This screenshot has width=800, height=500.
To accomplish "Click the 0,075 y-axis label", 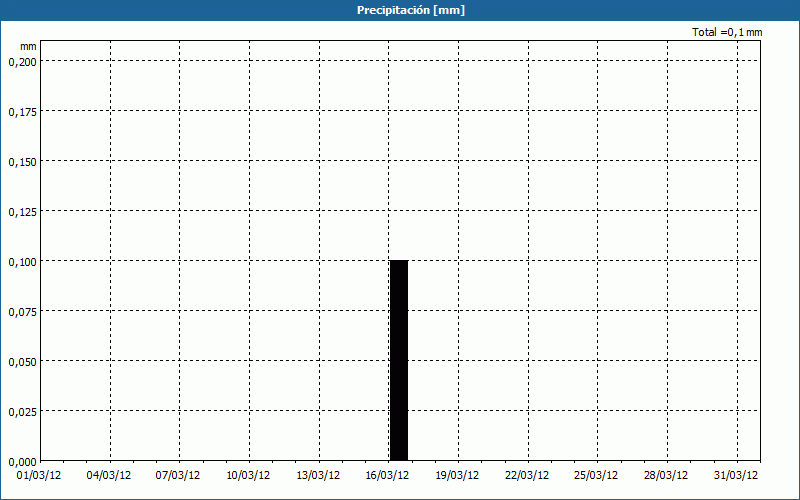I will point(22,312).
